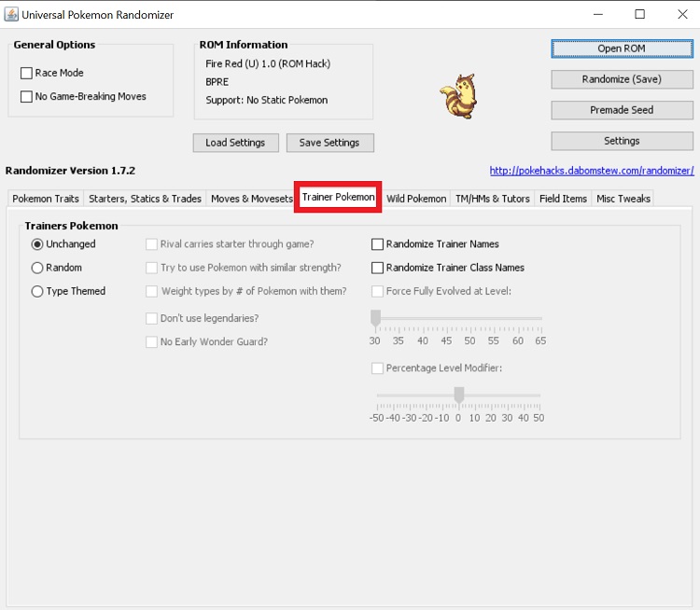Click the Premade Seed button

pyautogui.click(x=622, y=110)
